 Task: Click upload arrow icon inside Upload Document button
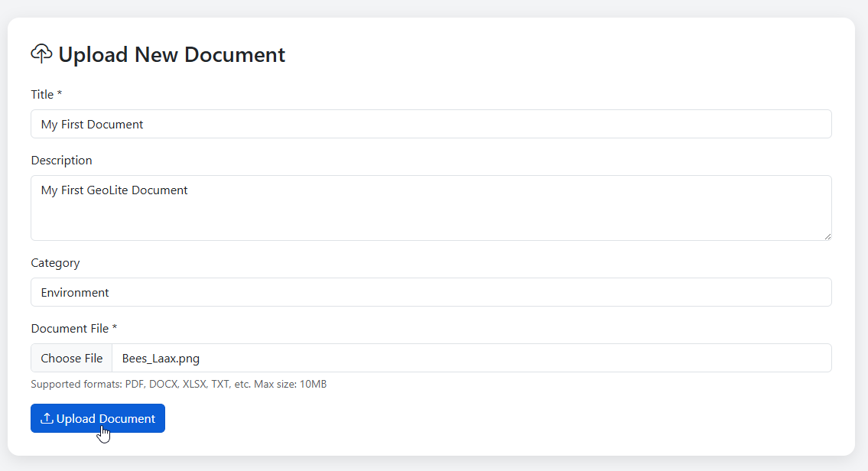(x=47, y=418)
